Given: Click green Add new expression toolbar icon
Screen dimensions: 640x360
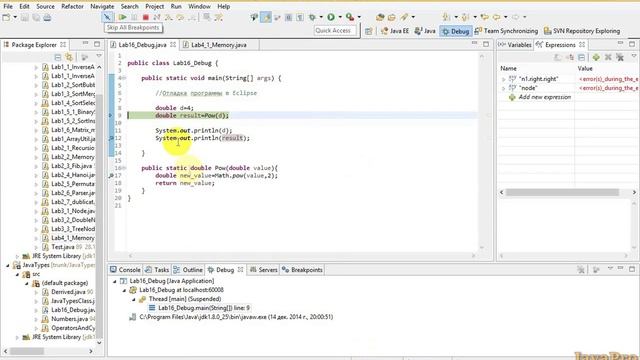Looking at the screenshot, I should coord(596,58).
